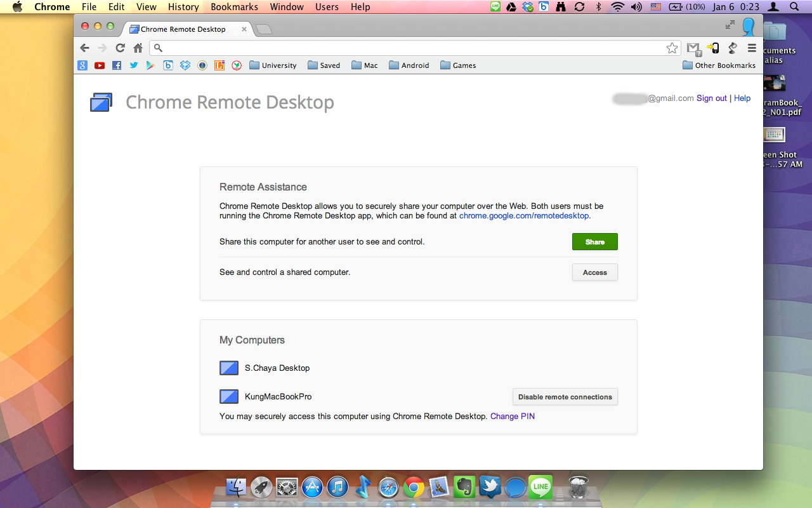Open Evernote from the Dock

coord(464,488)
